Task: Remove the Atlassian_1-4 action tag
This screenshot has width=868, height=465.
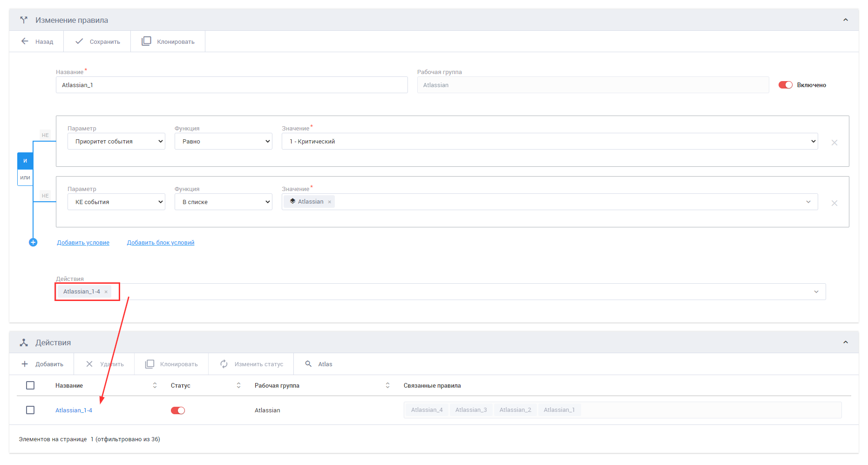Action: (x=106, y=292)
